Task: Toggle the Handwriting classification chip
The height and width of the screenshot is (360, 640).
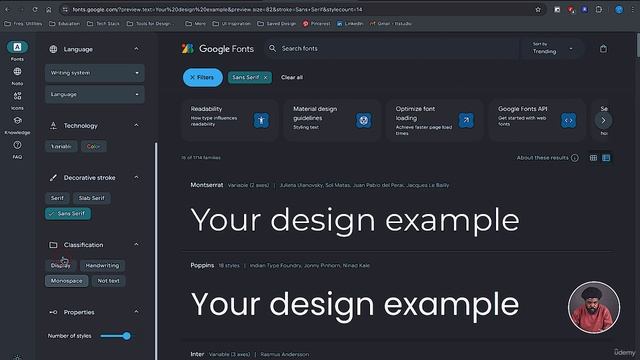Action: coord(102,266)
